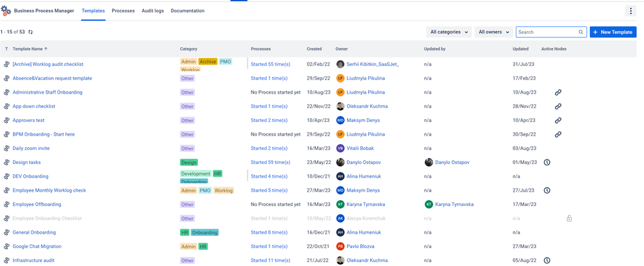Open the Google Chat Migration template
The width and height of the screenshot is (644, 266).
click(37, 246)
